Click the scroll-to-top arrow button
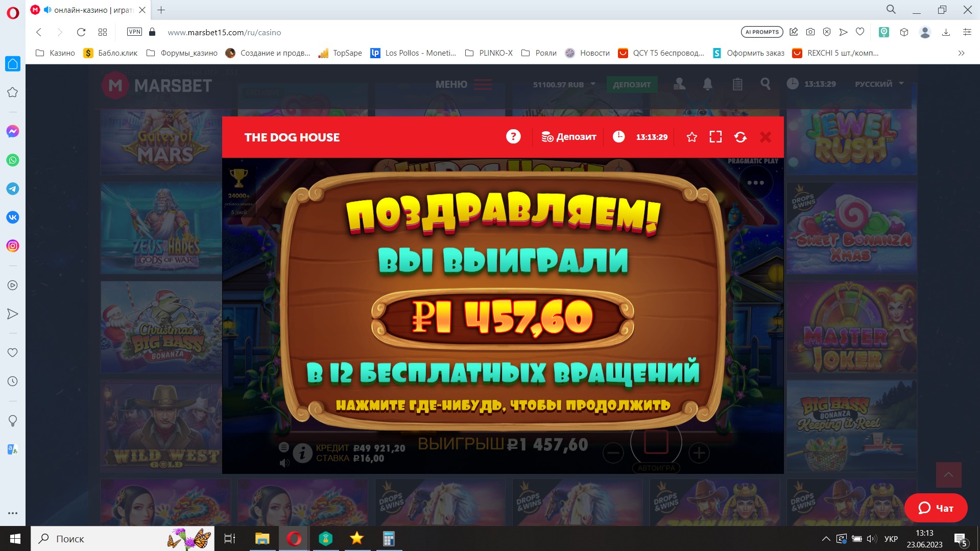The image size is (980, 551). 948,475
